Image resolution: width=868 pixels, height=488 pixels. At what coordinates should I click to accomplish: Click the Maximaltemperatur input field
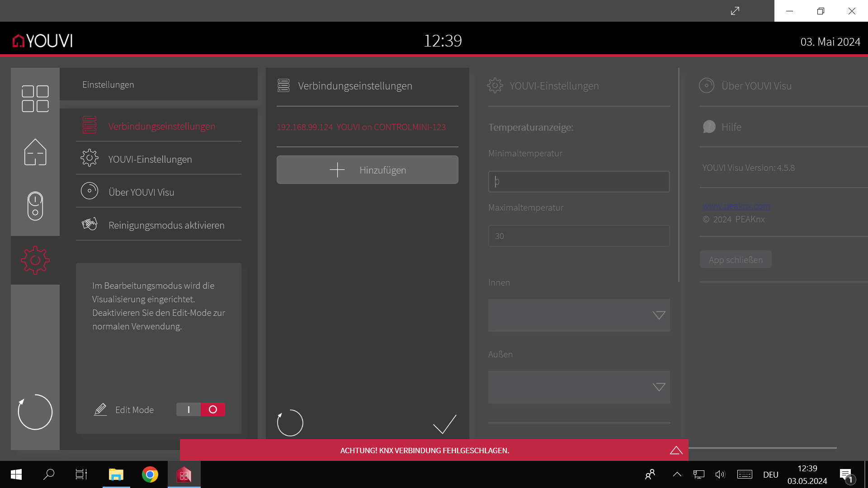(x=579, y=236)
